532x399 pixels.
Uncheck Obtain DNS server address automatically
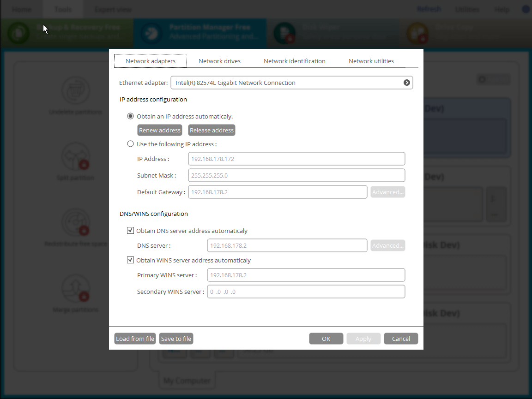pos(131,231)
